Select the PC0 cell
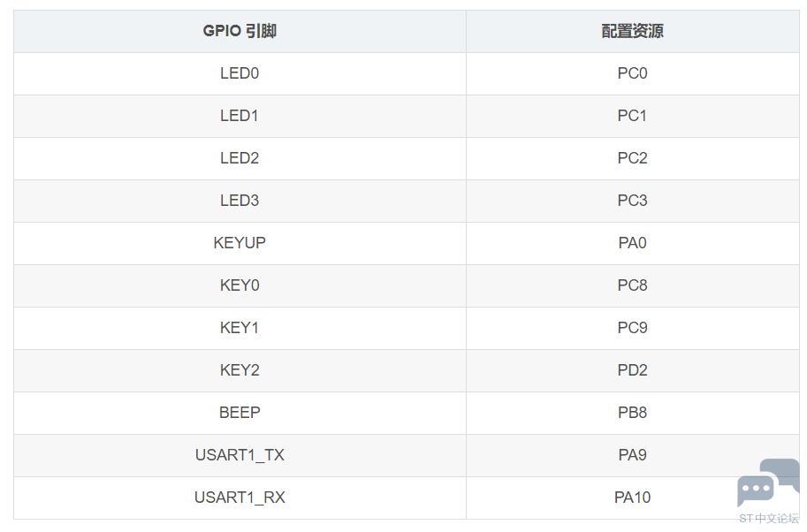The height and width of the screenshot is (532, 807). (633, 73)
